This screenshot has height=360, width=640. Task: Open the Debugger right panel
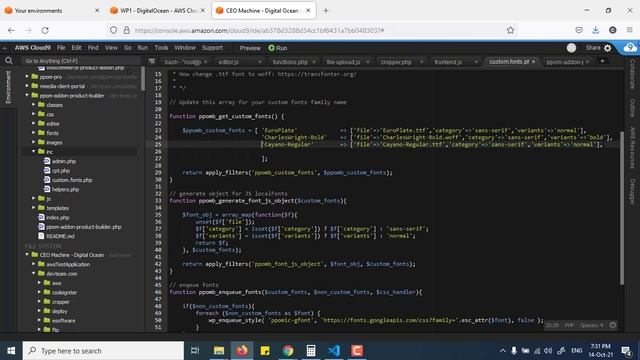pyautogui.click(x=632, y=191)
